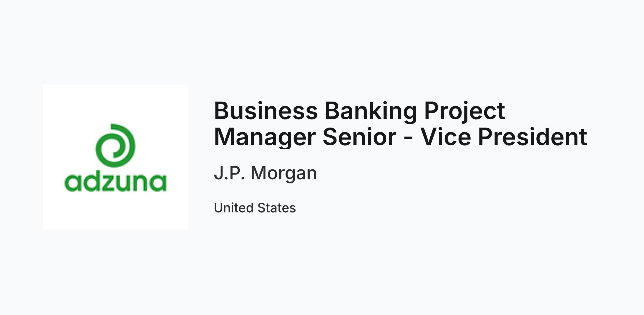
Task: Click the word 'Senior' in the title
Action: [359, 137]
